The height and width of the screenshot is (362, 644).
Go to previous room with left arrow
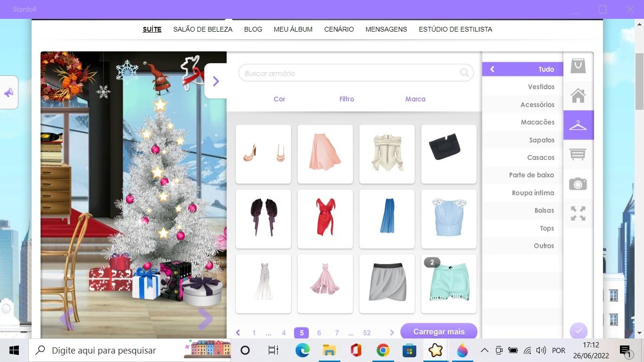[66, 319]
